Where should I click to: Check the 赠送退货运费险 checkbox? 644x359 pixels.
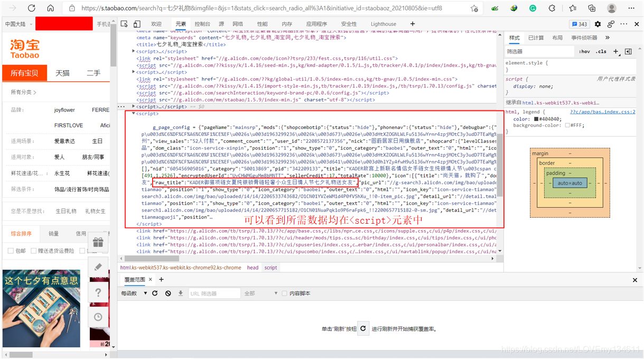33,251
